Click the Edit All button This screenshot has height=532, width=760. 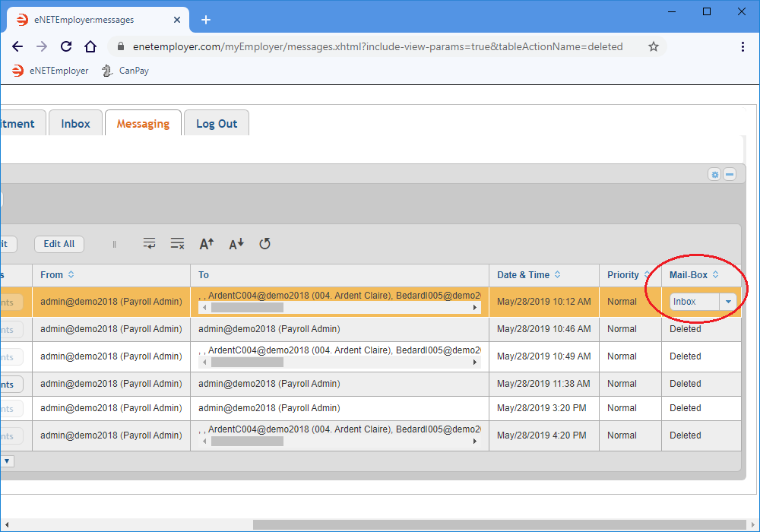59,244
